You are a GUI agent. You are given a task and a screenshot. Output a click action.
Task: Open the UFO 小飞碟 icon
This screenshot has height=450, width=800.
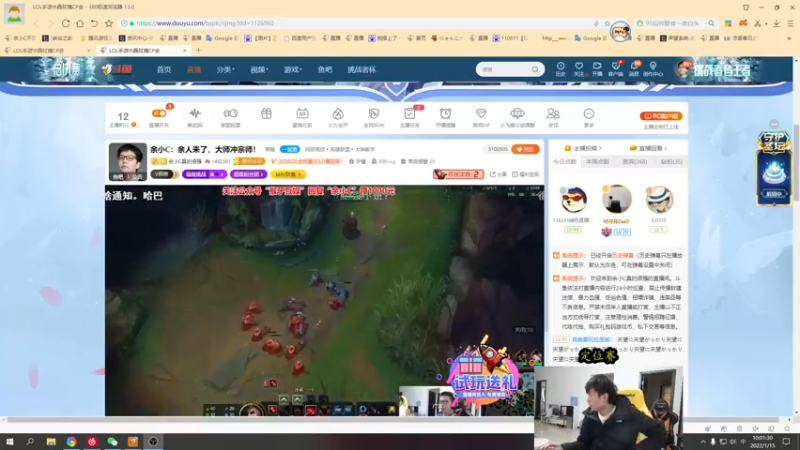(x=517, y=113)
